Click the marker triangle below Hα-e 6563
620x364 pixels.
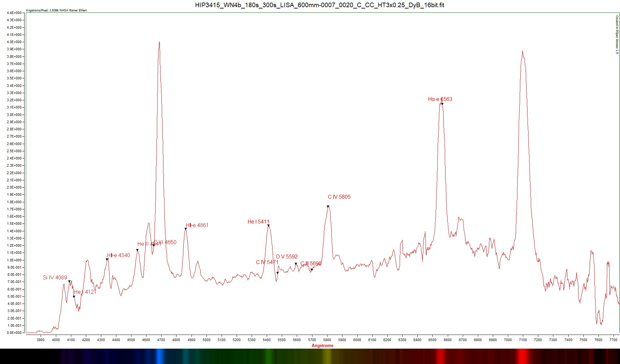click(442, 104)
